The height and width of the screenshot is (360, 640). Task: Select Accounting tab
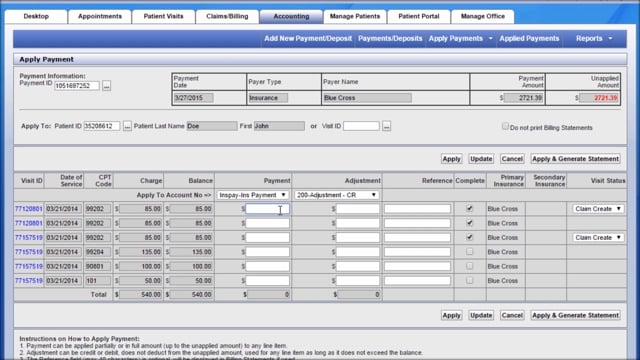(291, 16)
